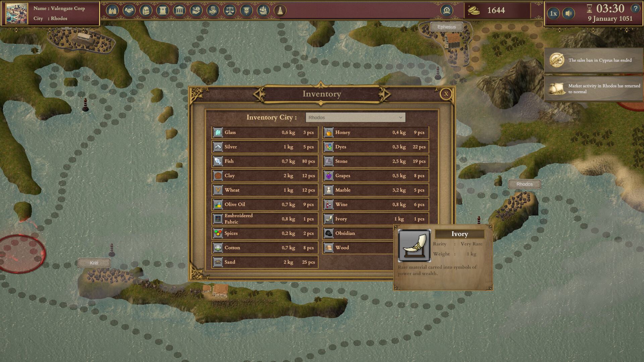
Task: Select the Ephesus city label
Action: pos(446,27)
